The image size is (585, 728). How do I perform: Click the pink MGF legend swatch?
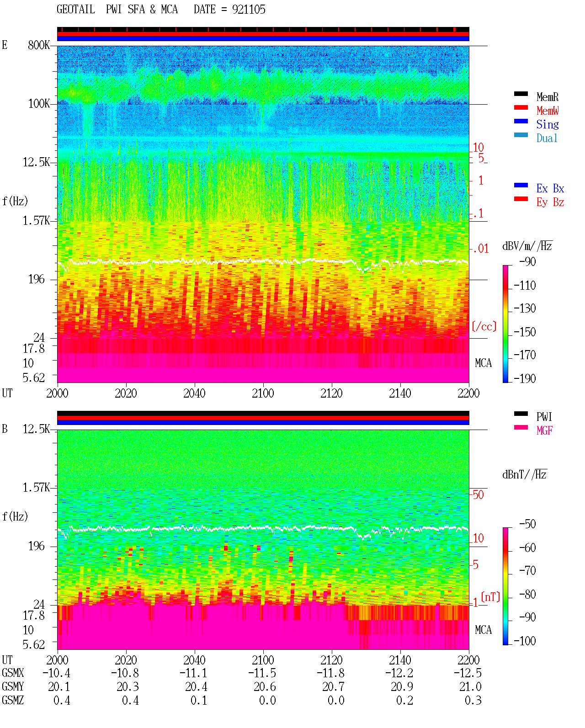[x=521, y=428]
